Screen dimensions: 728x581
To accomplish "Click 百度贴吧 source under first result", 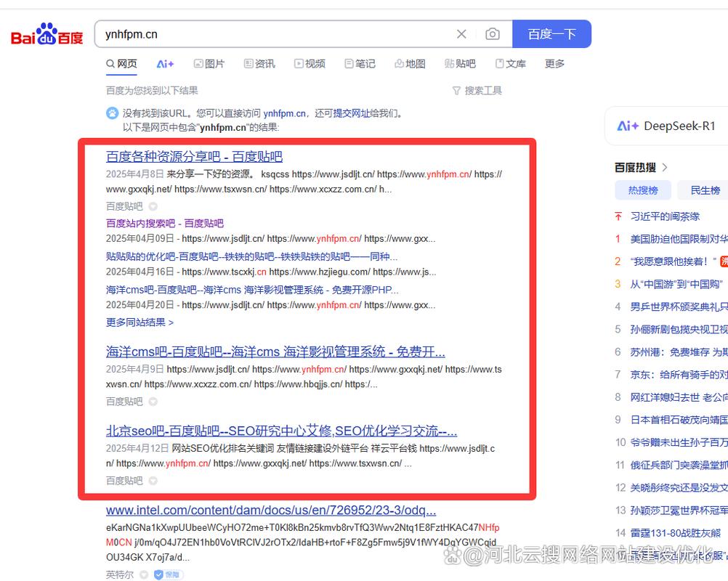I will pos(124,206).
